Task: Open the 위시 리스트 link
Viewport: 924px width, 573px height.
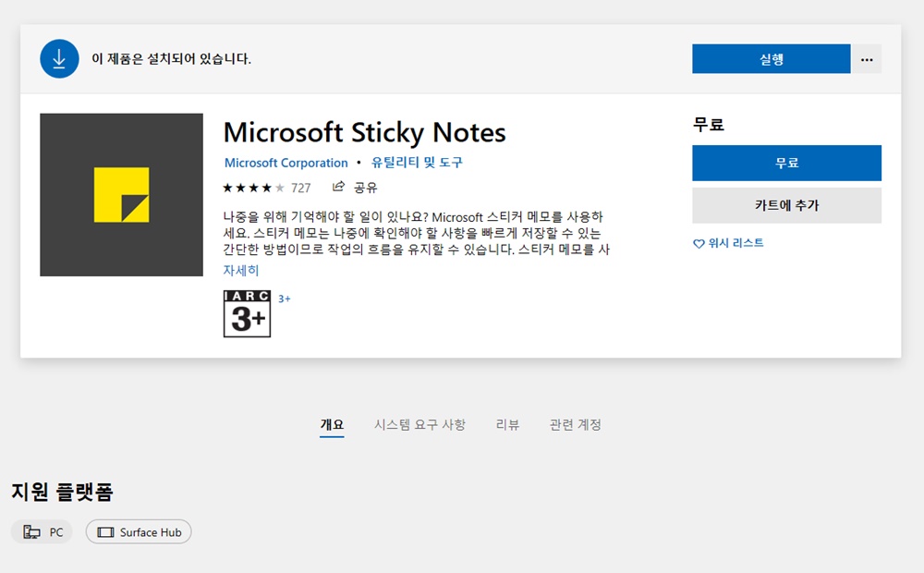Action: (x=736, y=243)
